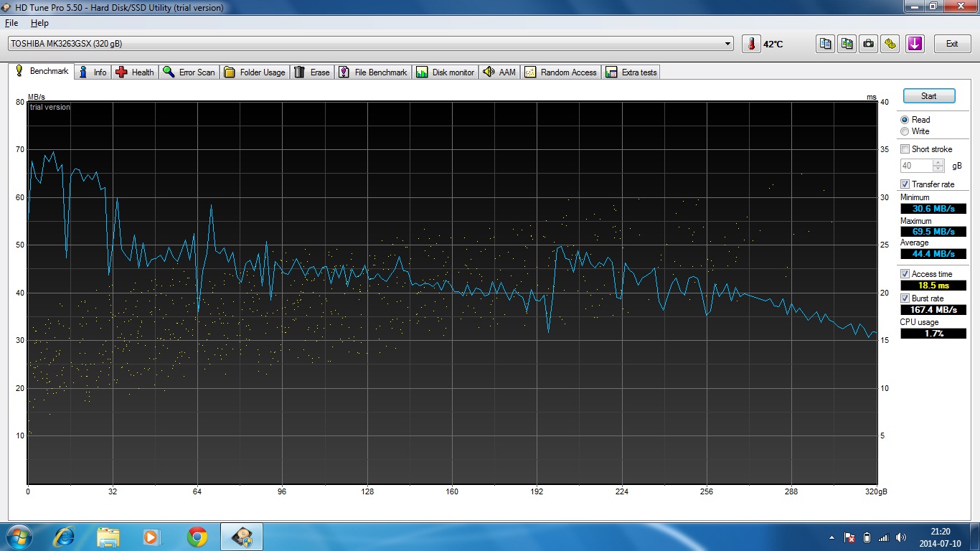Select Write mode radio button
Screen dimensions: 980x551
[x=905, y=131]
